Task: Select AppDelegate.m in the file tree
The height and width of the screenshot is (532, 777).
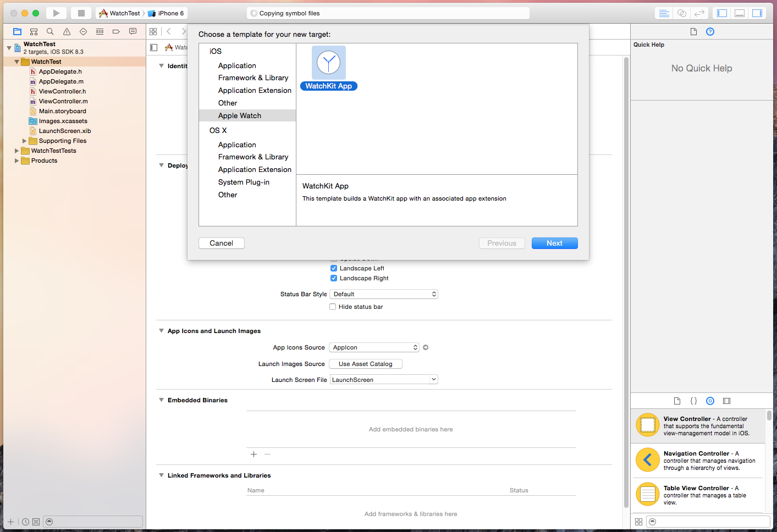Action: (61, 81)
